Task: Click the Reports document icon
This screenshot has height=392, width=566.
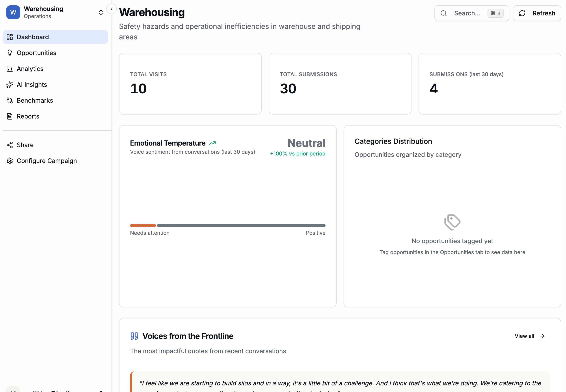Action: pyautogui.click(x=9, y=116)
